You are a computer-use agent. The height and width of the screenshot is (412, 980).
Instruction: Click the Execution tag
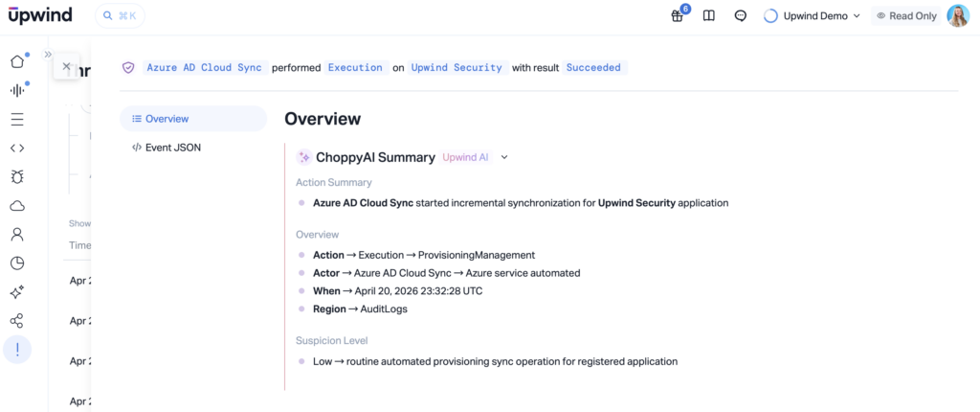pos(356,68)
